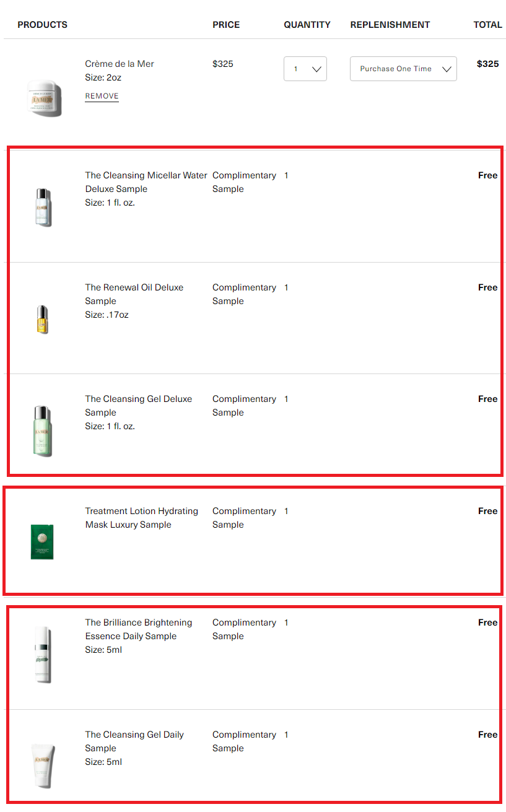Click the Cleansing Micellar Water sample image
The height and width of the screenshot is (812, 506).
[43, 207]
